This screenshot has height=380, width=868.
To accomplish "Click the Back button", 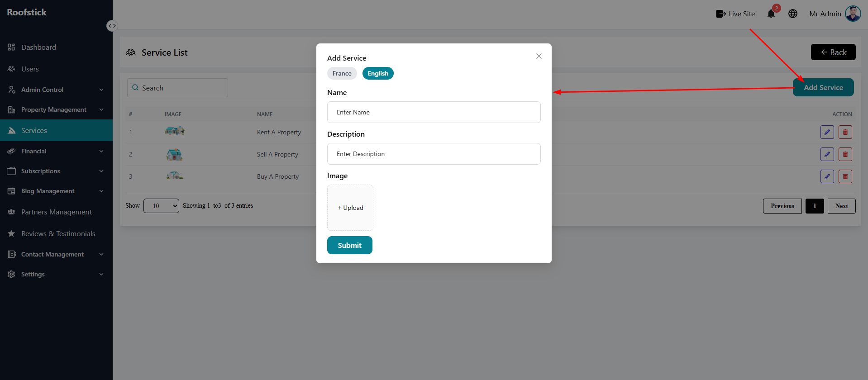I will click(x=833, y=52).
